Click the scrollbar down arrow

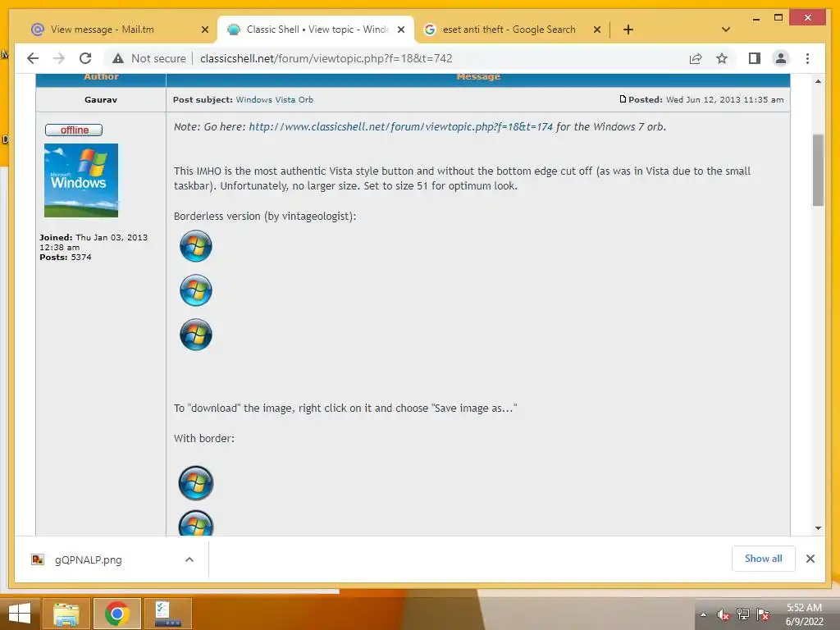pyautogui.click(x=818, y=528)
